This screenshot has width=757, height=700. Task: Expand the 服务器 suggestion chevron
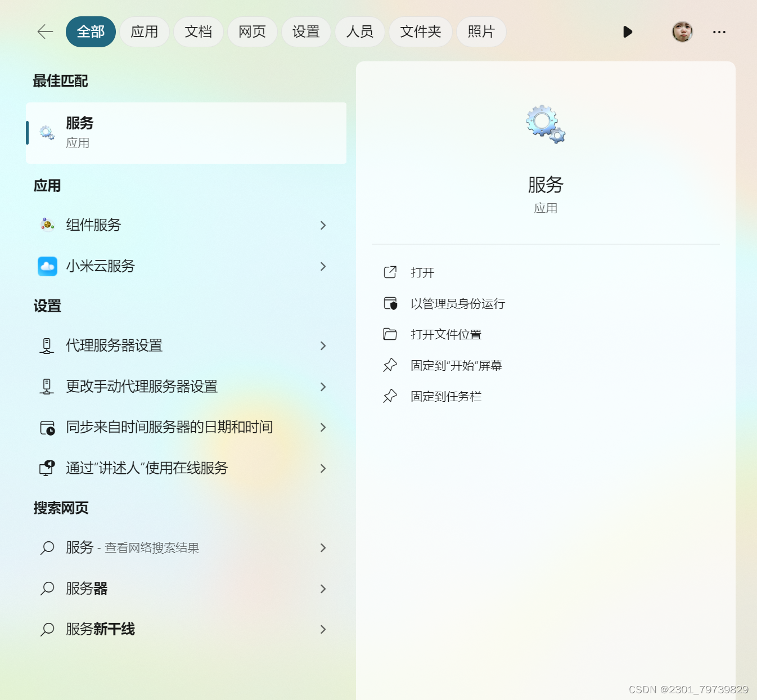[323, 589]
